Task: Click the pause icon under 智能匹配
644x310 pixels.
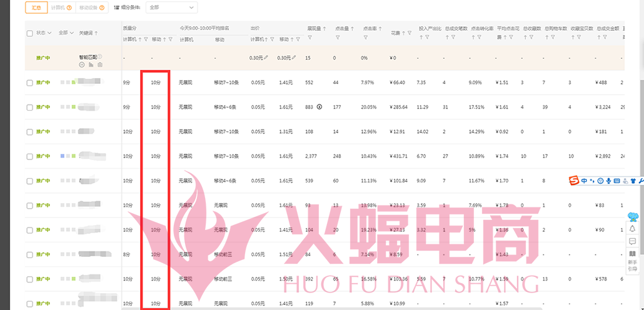Action: 81,64
